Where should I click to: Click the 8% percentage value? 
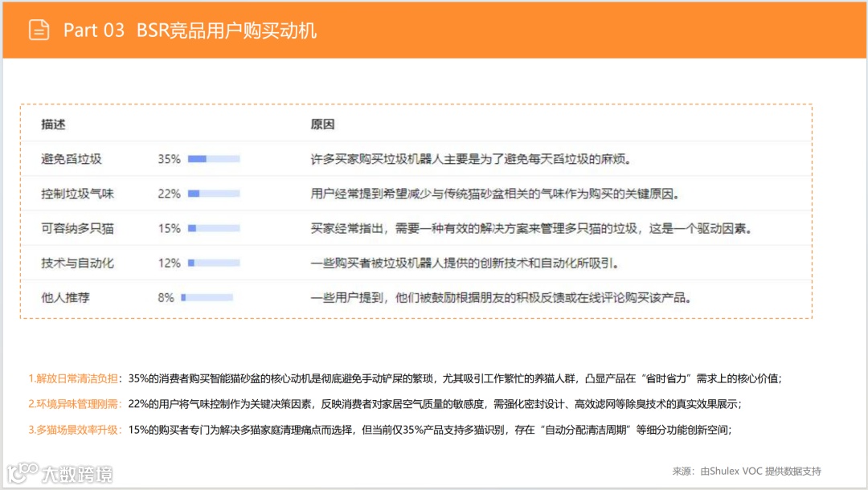pos(166,297)
